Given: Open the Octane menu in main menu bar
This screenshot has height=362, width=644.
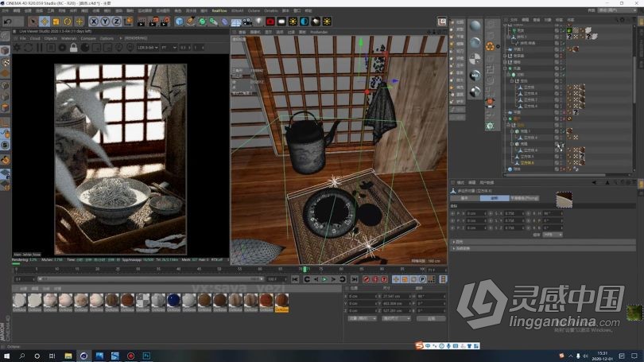Looking at the screenshot, I should pos(254,10).
